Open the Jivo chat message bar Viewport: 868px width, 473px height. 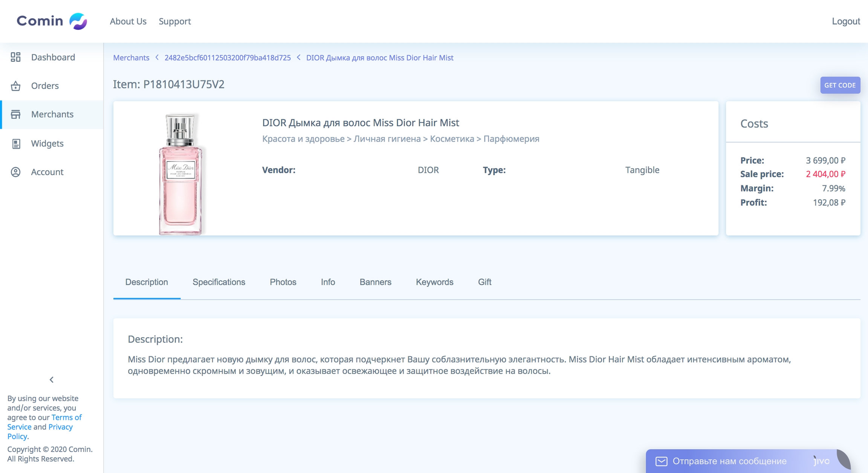(748, 461)
